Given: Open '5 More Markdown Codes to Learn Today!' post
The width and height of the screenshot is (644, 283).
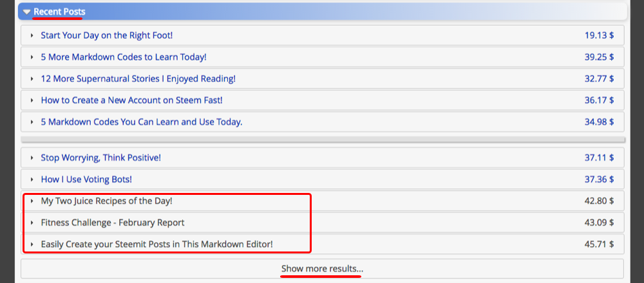Looking at the screenshot, I should [124, 57].
